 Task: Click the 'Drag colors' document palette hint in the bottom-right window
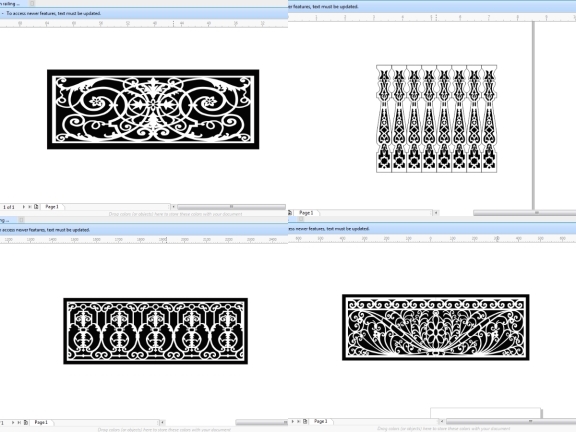click(444, 428)
